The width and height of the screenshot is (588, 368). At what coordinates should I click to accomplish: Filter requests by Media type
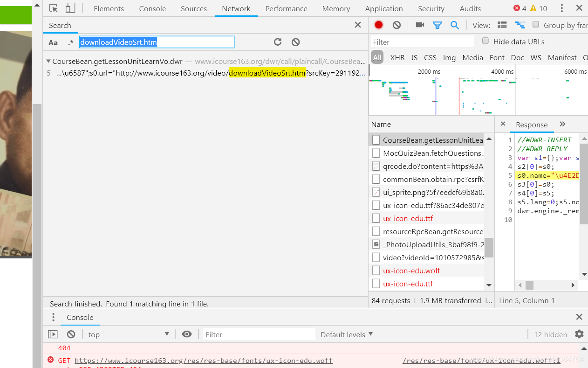tap(472, 58)
